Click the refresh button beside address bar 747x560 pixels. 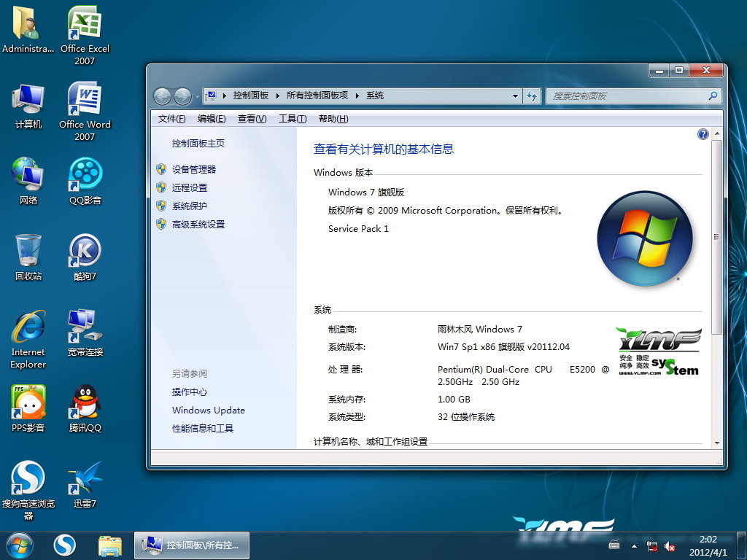point(532,96)
